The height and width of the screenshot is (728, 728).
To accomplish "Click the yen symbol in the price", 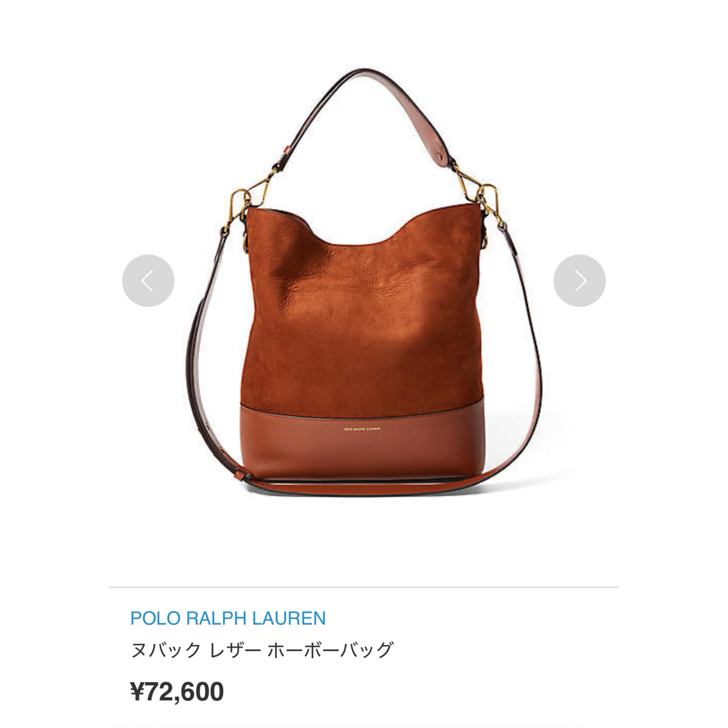I will coord(138,692).
